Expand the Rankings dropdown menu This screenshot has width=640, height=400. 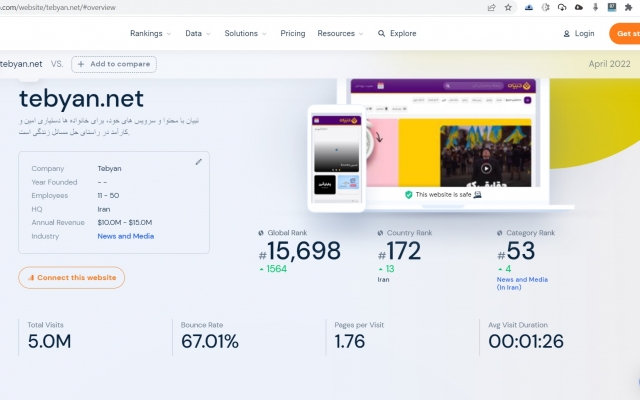pos(150,33)
